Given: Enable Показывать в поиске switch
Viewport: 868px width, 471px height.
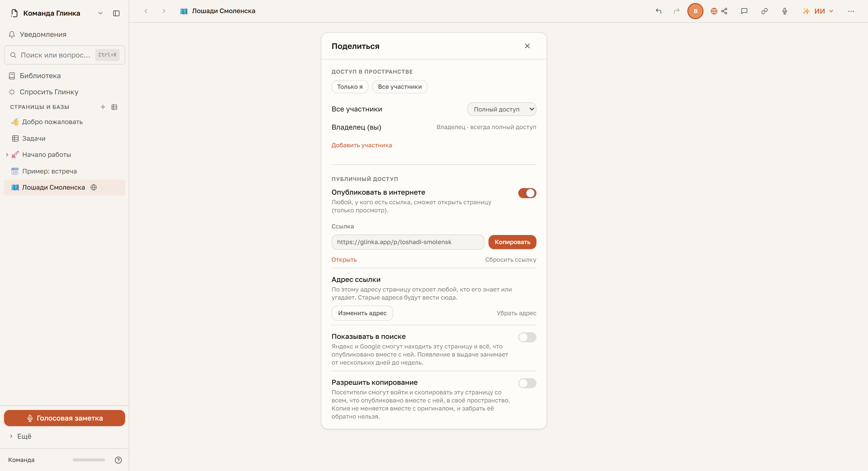Looking at the screenshot, I should (527, 337).
